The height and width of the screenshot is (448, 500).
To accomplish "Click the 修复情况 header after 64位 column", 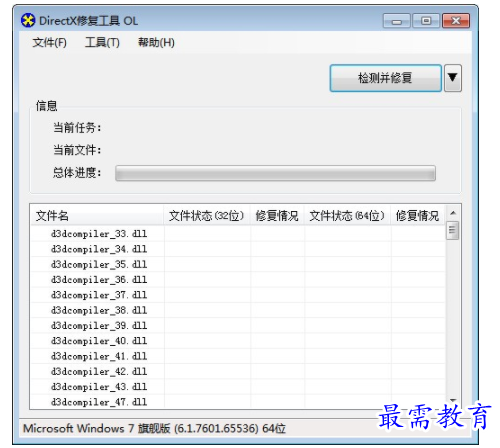I will (418, 216).
